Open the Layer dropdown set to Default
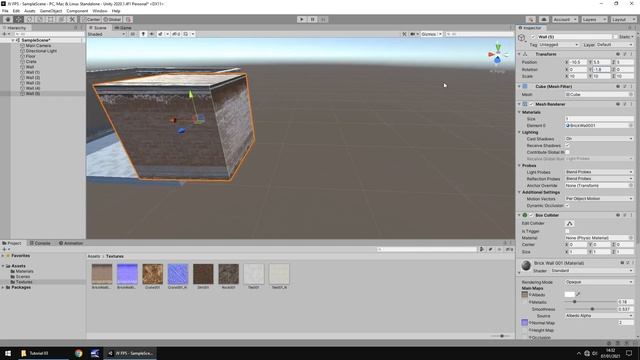This screenshot has width=640, height=360. point(615,44)
